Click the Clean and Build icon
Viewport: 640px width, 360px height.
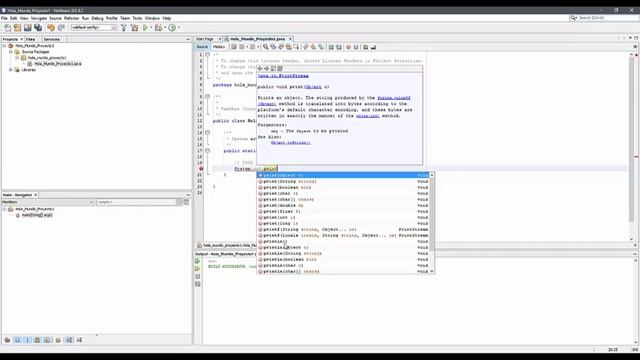pos(135,28)
